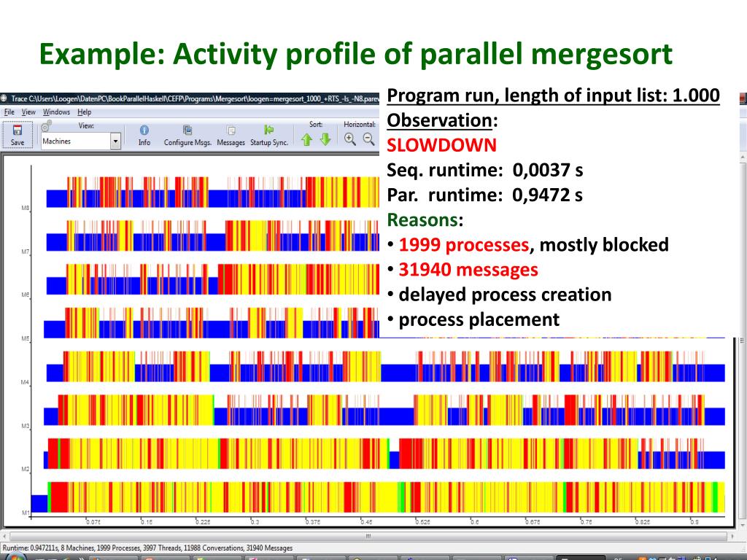
Task: Select the M2 machine label
Action: click(x=26, y=469)
